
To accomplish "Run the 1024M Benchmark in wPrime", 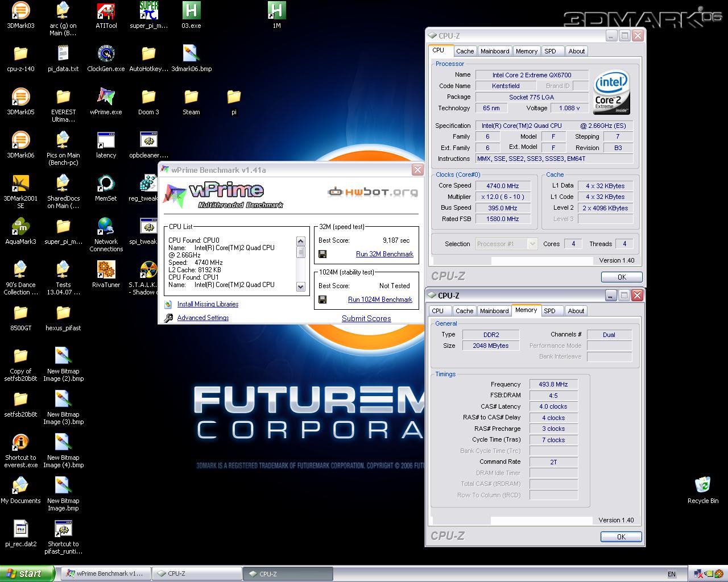I will (x=380, y=300).
